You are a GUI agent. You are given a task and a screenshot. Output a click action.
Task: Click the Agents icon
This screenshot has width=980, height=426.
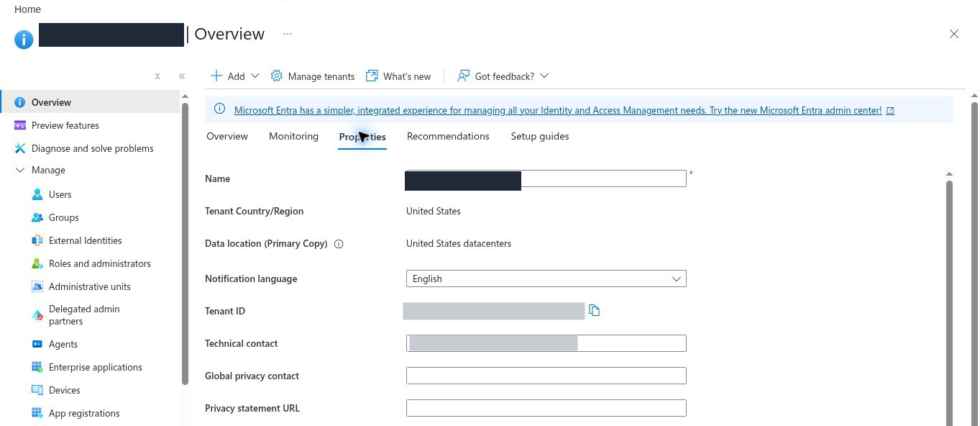[x=37, y=344]
